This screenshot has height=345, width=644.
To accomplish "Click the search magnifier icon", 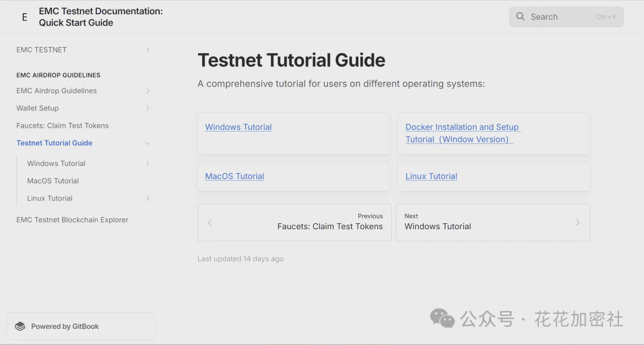I will (521, 17).
